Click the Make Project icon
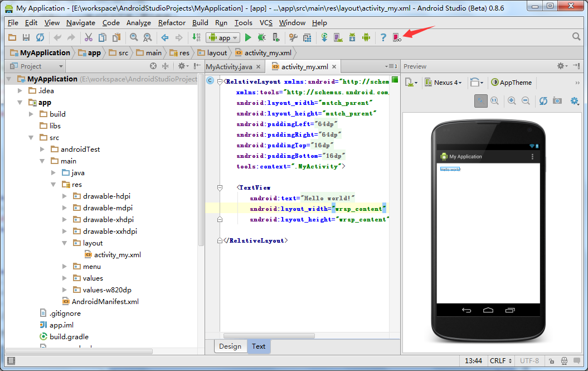The width and height of the screenshot is (588, 371). coord(196,37)
